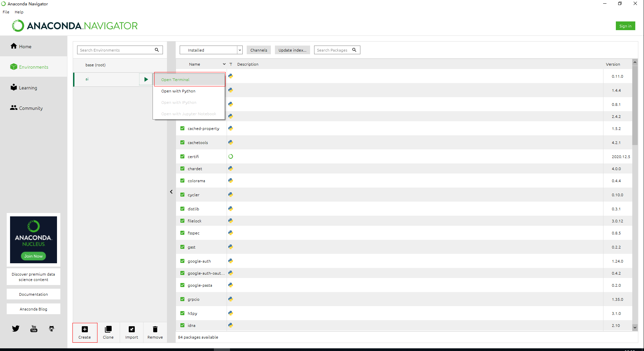Click the Clone environment icon
The width and height of the screenshot is (644, 351).
108,329
